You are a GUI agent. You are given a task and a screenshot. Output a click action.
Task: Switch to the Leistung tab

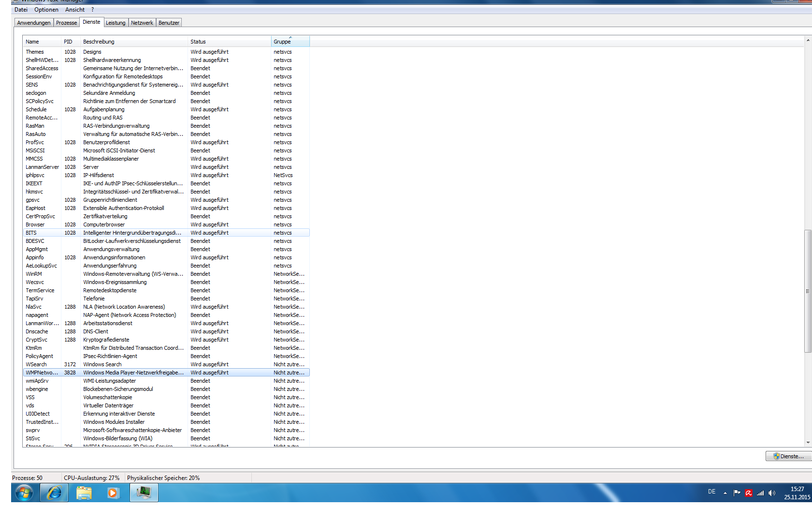(116, 23)
